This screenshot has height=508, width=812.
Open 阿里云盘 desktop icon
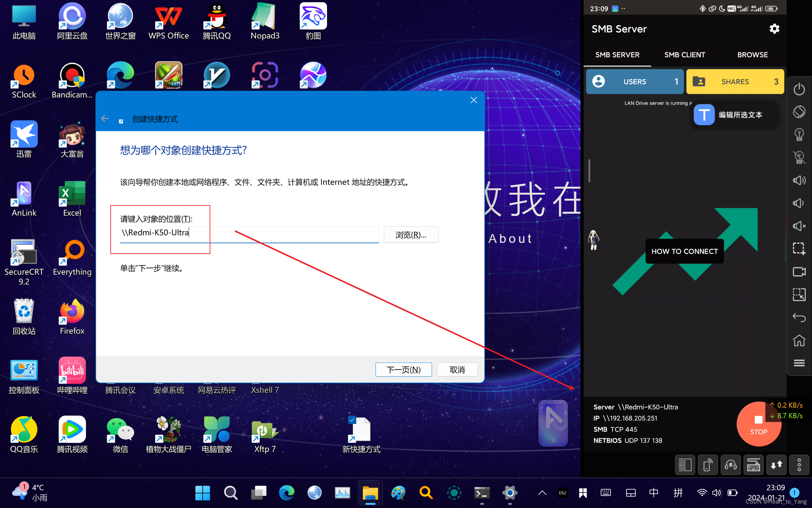point(72,22)
